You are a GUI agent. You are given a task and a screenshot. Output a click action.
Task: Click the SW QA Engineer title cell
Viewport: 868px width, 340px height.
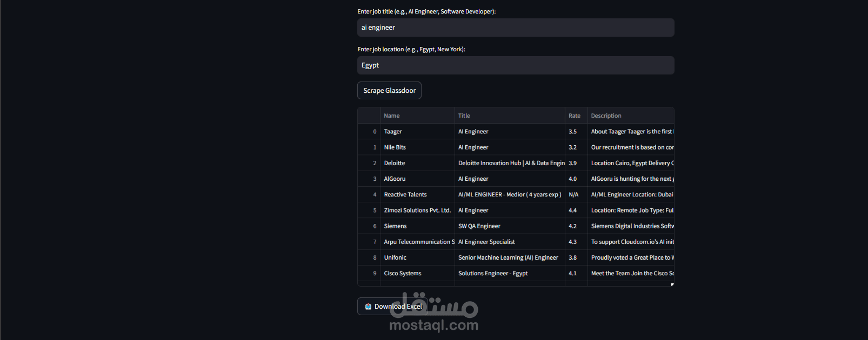(510, 226)
